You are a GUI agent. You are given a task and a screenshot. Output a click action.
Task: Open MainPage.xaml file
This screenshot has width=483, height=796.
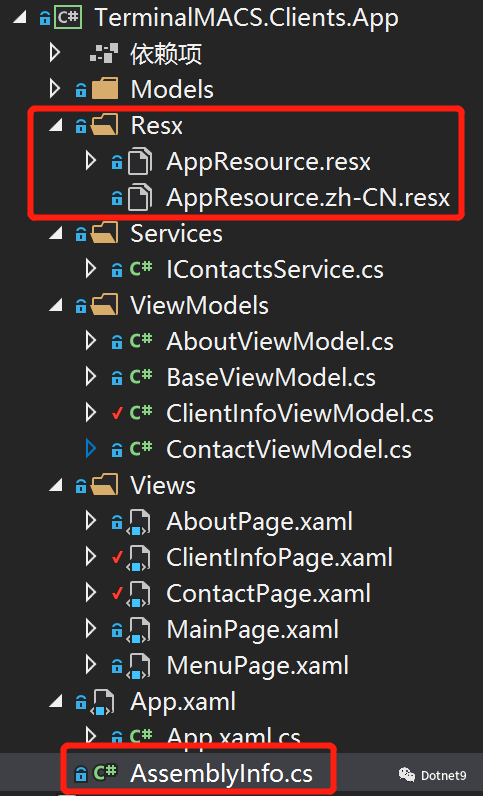[x=252, y=630]
